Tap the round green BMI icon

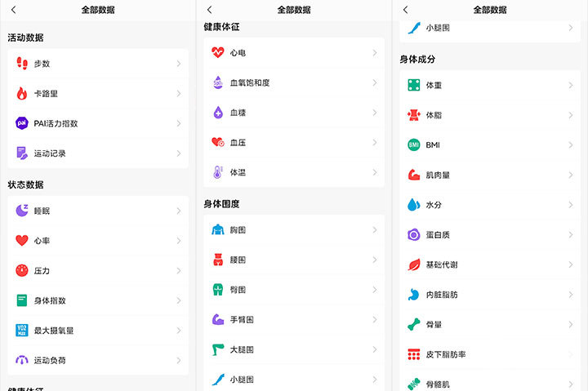(414, 144)
